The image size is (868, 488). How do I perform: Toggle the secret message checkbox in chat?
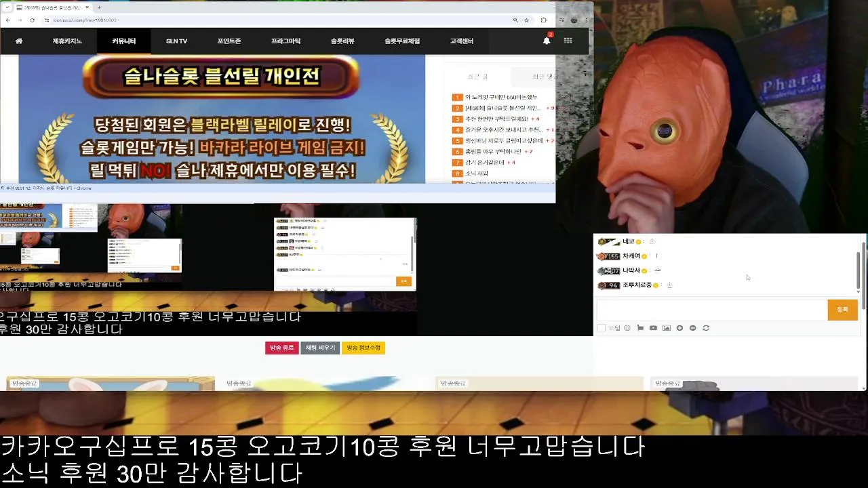[601, 328]
